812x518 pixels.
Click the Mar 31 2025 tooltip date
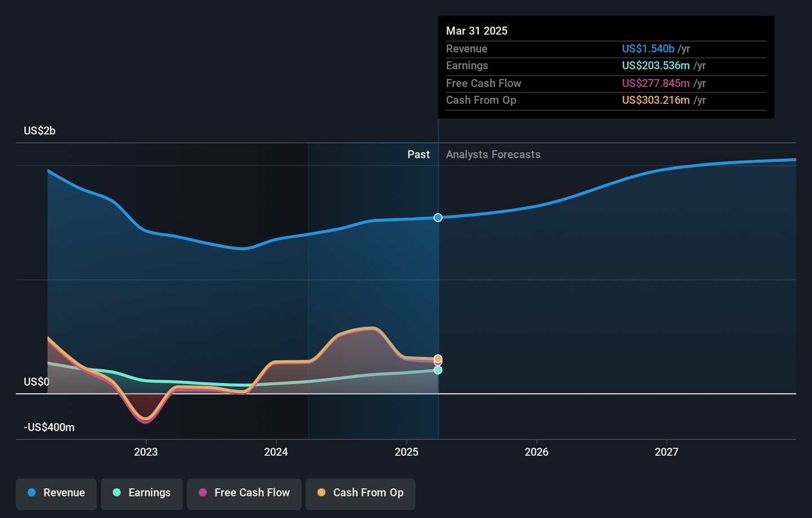(476, 31)
